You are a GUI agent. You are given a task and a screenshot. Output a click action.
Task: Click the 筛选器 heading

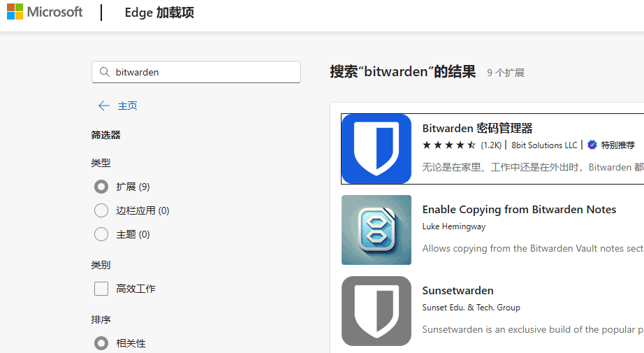click(x=105, y=135)
